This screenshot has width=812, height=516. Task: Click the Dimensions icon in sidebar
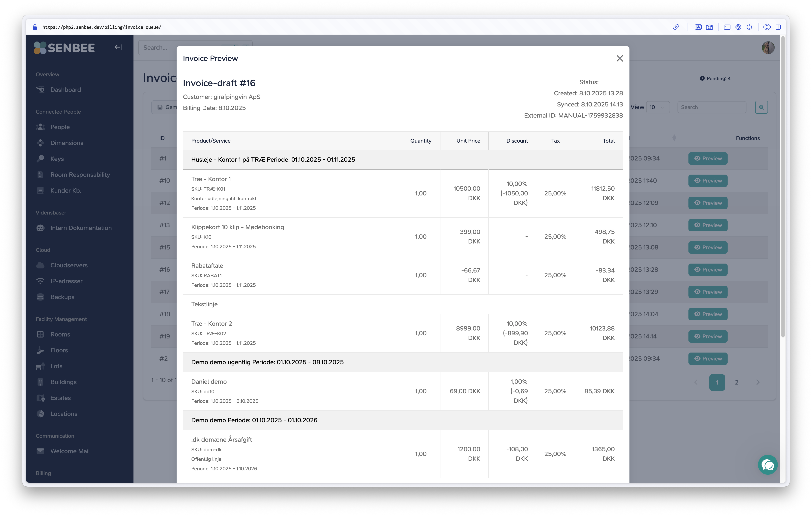(41, 143)
